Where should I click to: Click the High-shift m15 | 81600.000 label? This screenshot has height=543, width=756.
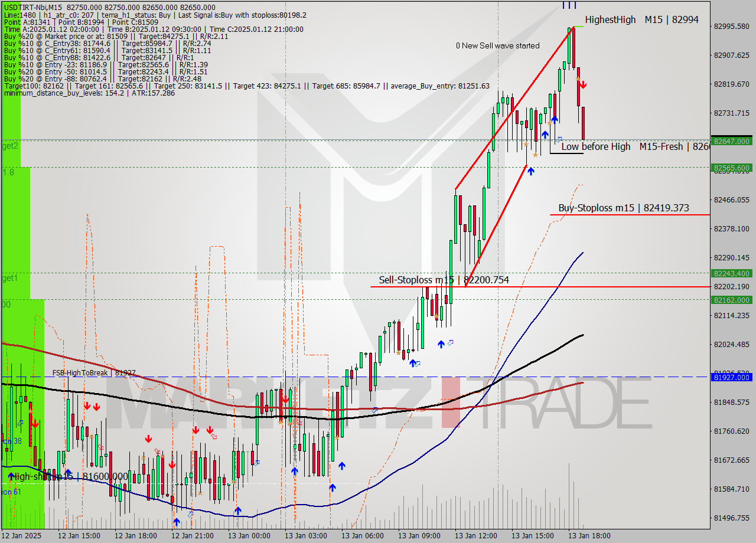[x=69, y=476]
